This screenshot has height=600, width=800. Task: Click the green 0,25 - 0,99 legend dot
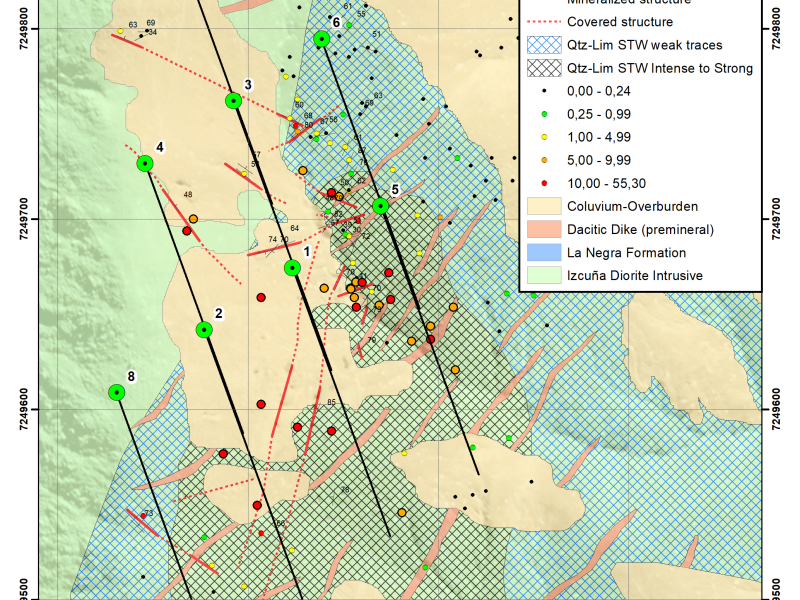pos(541,114)
